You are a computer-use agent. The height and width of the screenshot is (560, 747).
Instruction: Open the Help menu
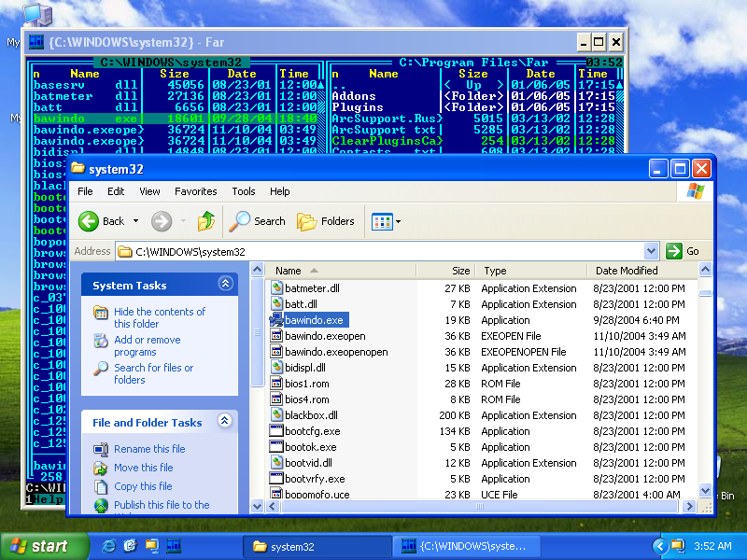tap(279, 191)
